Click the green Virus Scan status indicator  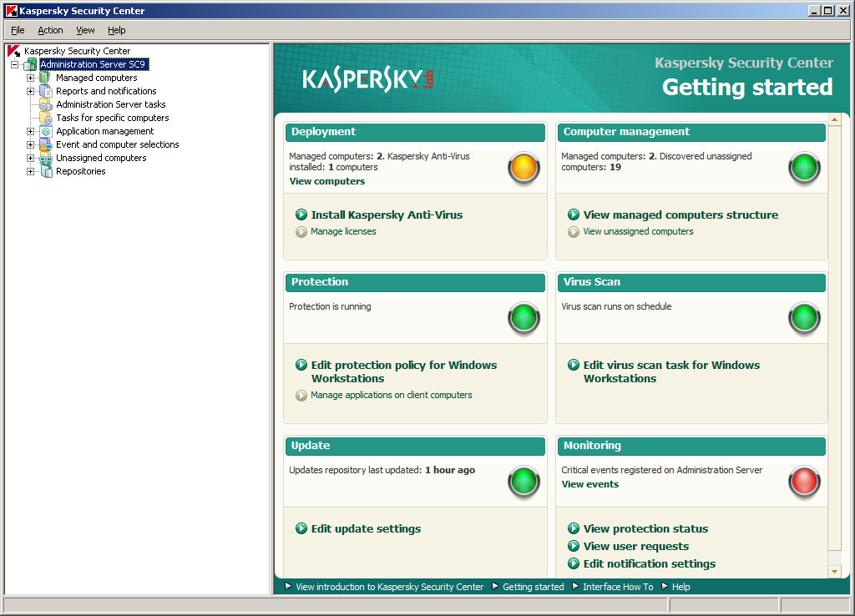point(804,318)
